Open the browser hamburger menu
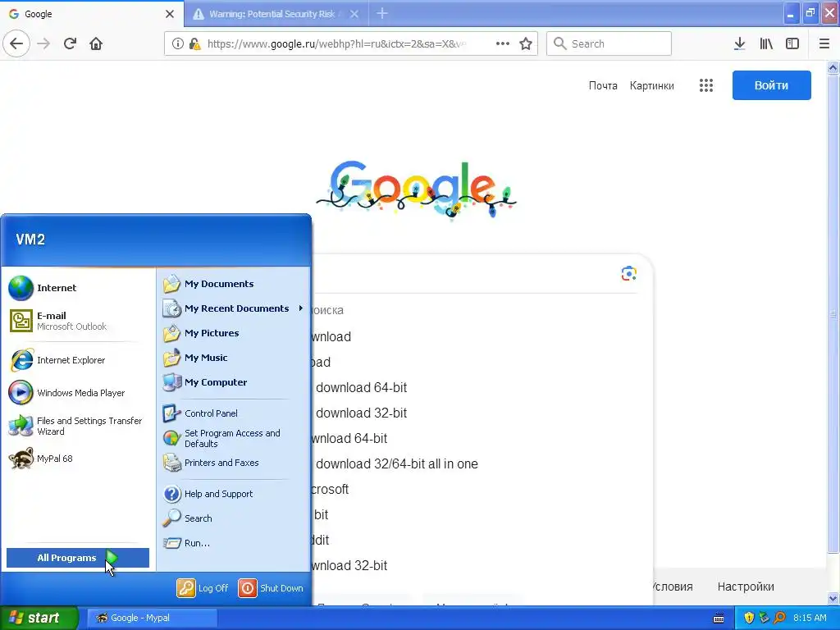Image resolution: width=840 pixels, height=630 pixels. tap(824, 43)
